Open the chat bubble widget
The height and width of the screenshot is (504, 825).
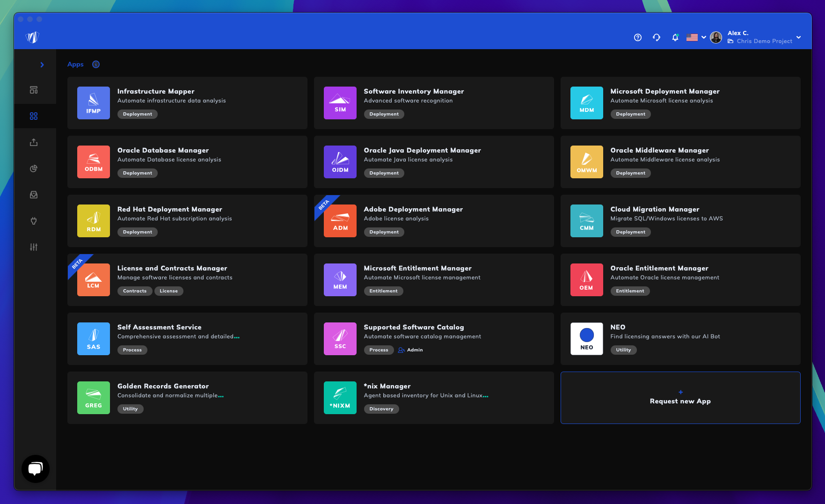(36, 469)
